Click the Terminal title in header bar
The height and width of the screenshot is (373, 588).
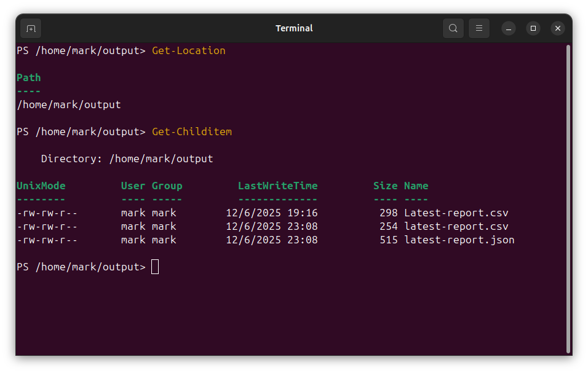pos(294,28)
